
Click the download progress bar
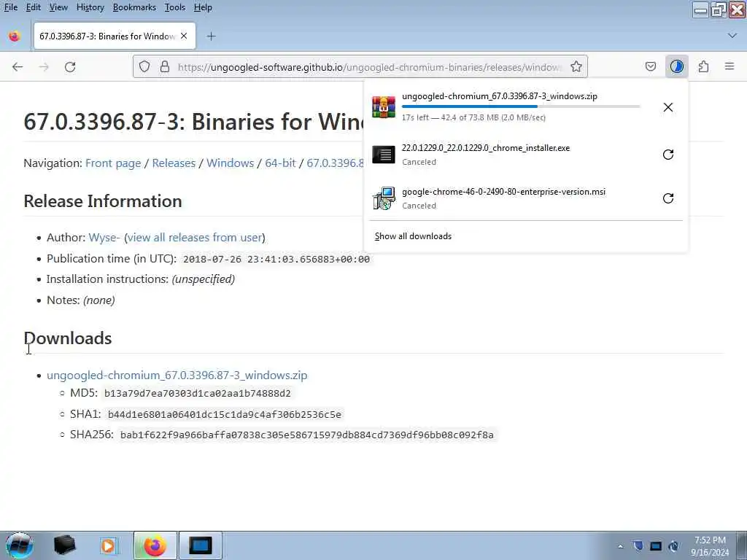[x=521, y=106]
